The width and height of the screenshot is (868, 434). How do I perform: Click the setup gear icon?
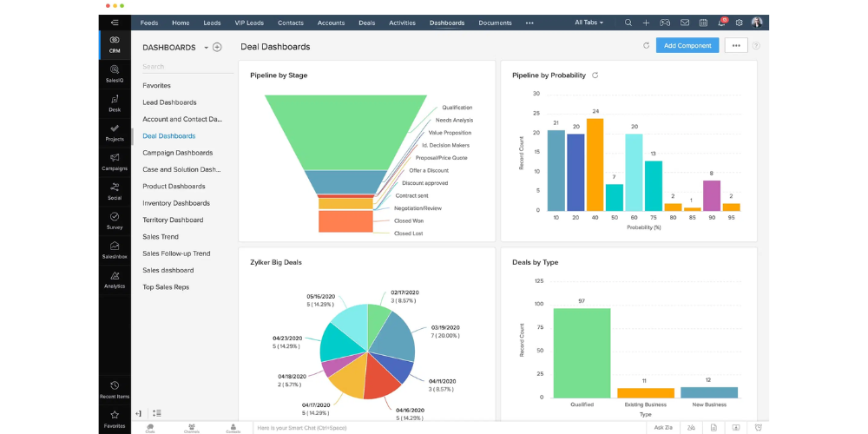tap(739, 23)
